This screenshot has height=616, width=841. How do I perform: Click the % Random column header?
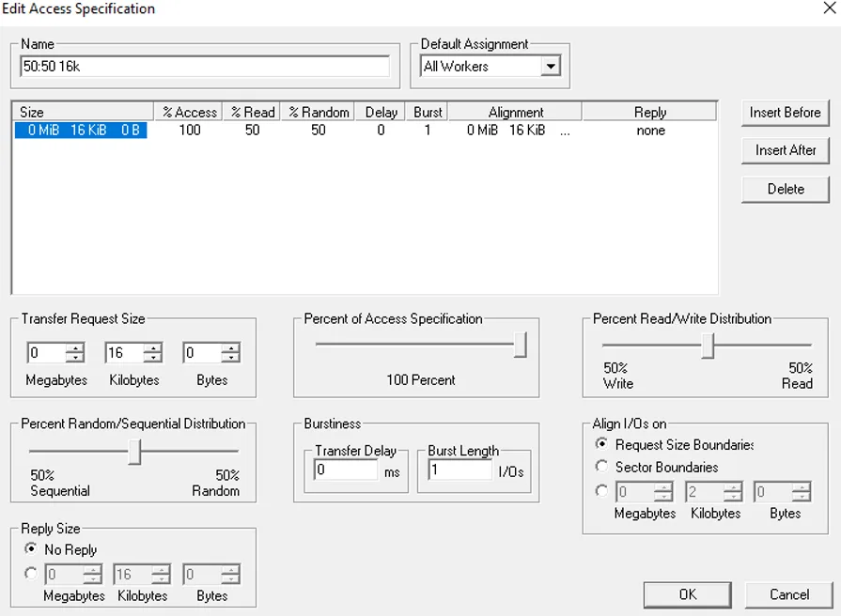click(x=318, y=112)
